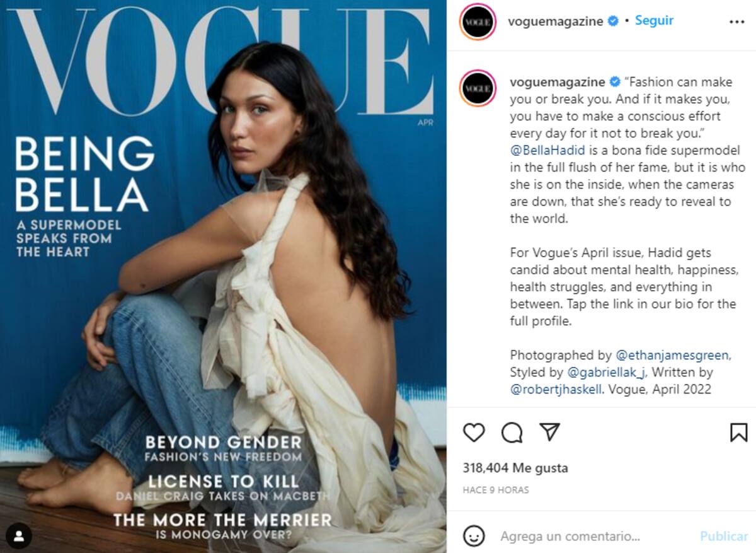Open the @gabriellak_j stylist link
This screenshot has width=756, height=553.
coord(607,372)
